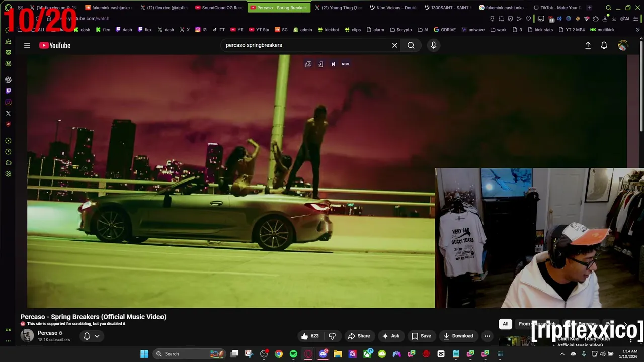The width and height of the screenshot is (644, 362).
Task: Open the YT Stu bookmark
Action: pyautogui.click(x=259, y=30)
